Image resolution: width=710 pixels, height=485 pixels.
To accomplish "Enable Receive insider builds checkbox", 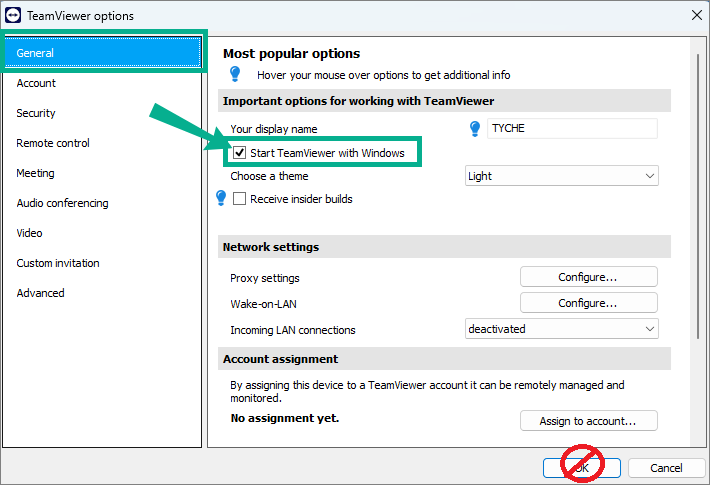I will point(240,199).
